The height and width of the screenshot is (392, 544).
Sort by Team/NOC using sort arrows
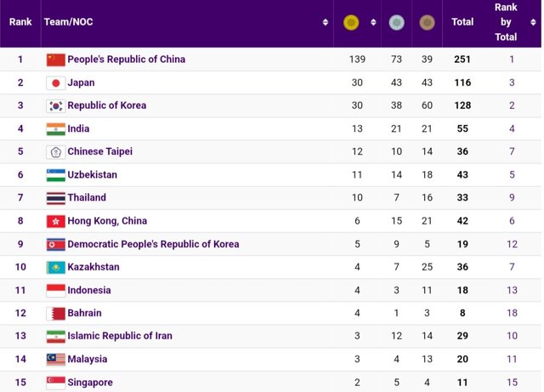tap(325, 22)
